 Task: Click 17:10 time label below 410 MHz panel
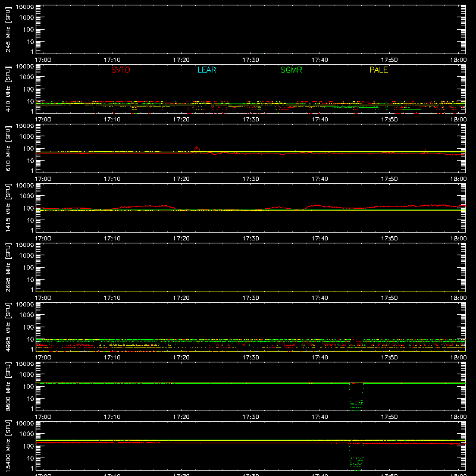click(112, 120)
